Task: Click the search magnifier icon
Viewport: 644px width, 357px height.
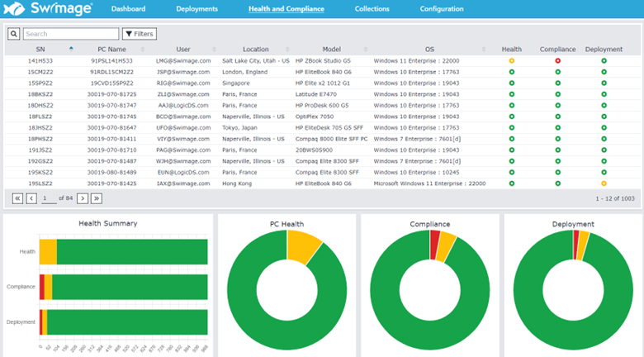Action: (x=13, y=34)
